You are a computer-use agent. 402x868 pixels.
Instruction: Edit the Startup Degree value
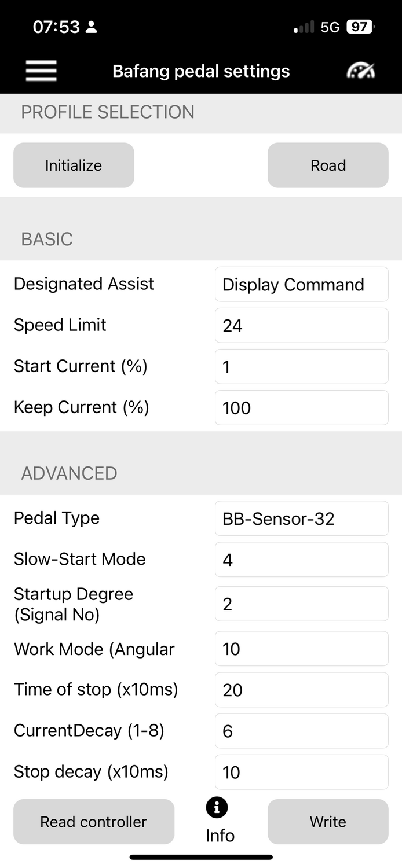coord(301,604)
